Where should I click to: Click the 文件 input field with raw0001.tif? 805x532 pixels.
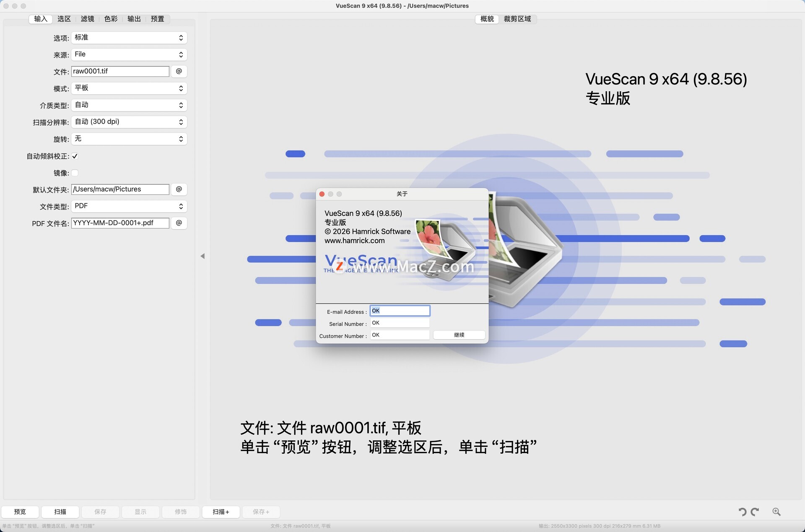pyautogui.click(x=120, y=71)
